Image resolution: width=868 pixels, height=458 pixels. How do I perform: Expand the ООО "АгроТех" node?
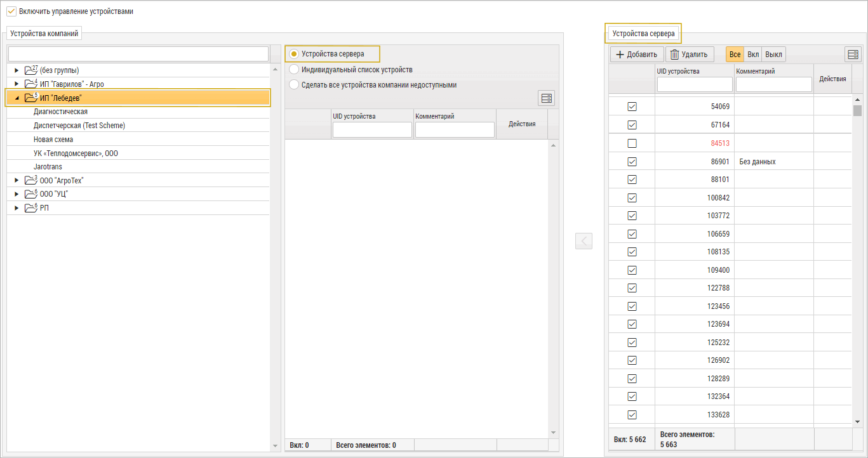[x=17, y=180]
